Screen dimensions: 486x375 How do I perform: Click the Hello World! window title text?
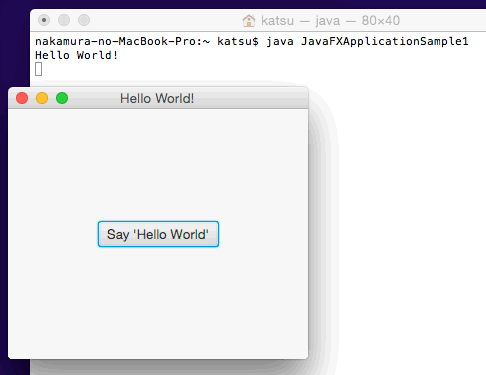tap(157, 98)
